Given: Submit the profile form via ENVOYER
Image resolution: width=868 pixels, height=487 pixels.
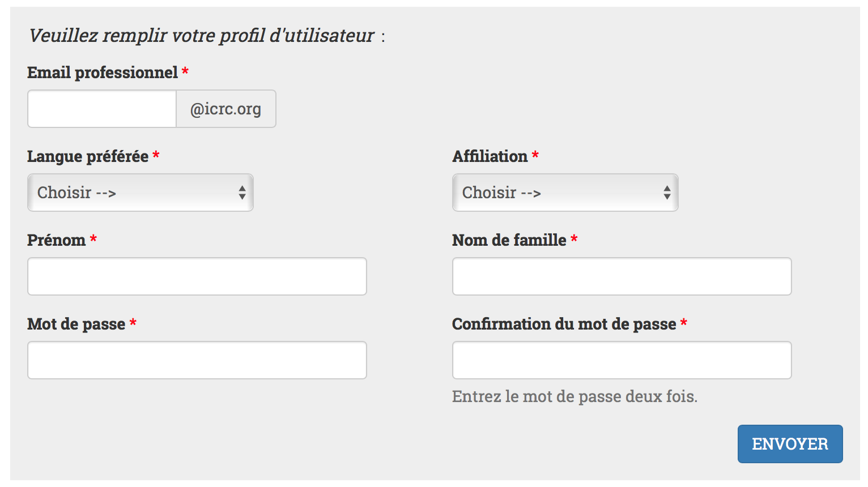Looking at the screenshot, I should click(x=790, y=444).
